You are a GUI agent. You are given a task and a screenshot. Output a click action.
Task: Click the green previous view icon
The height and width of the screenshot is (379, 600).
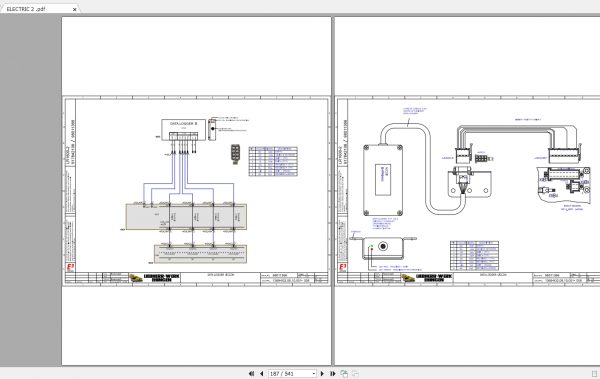coord(344,374)
